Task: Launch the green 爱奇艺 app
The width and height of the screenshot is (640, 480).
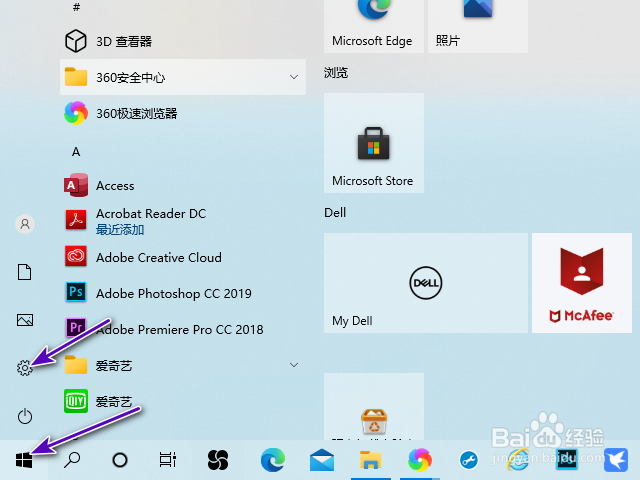Action: coord(183,401)
